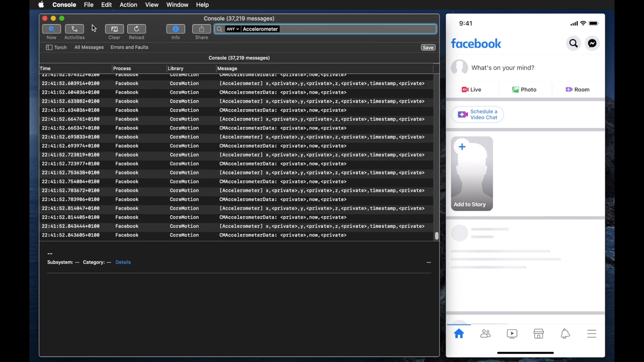Click the Now toolbar icon in Console

(x=51, y=29)
